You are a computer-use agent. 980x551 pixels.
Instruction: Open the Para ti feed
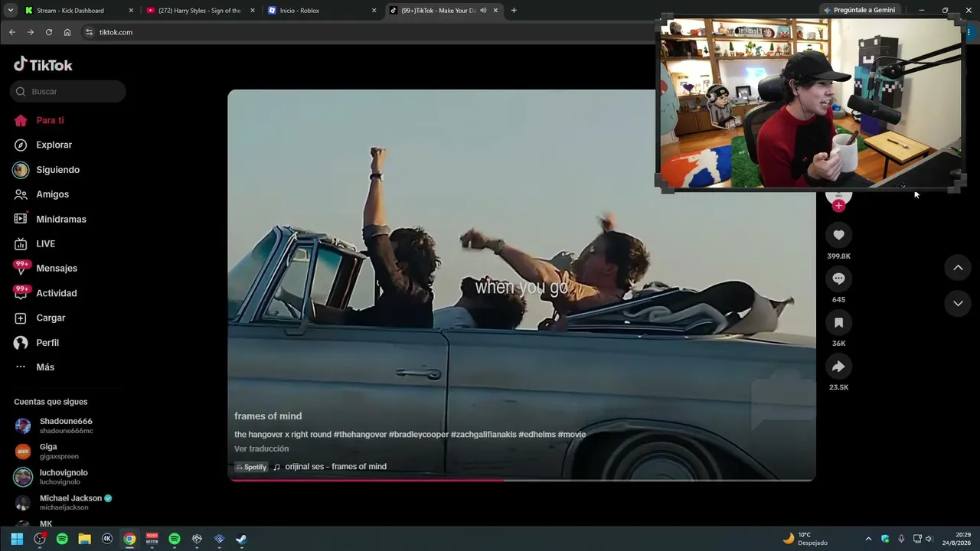pos(51,120)
